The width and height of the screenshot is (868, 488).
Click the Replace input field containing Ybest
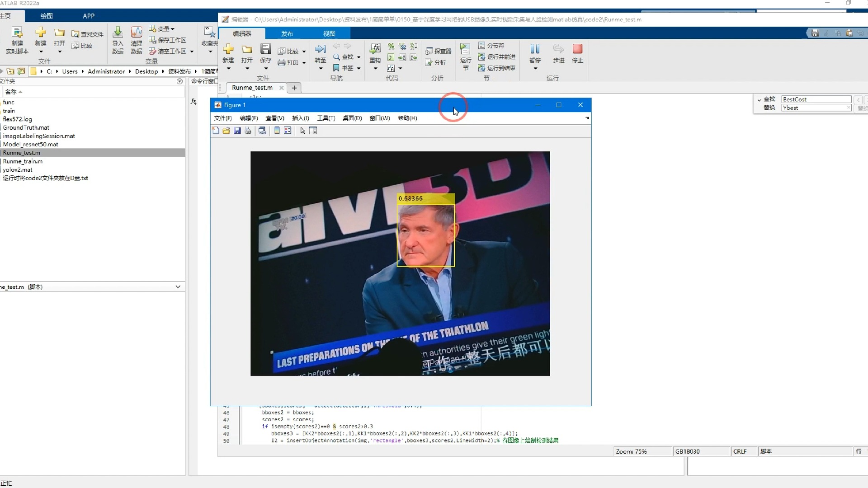816,108
